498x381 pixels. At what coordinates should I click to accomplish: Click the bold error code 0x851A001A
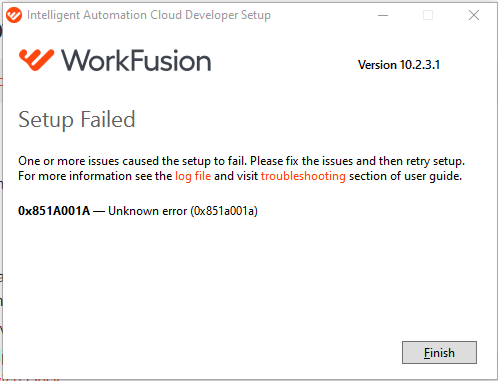54,211
